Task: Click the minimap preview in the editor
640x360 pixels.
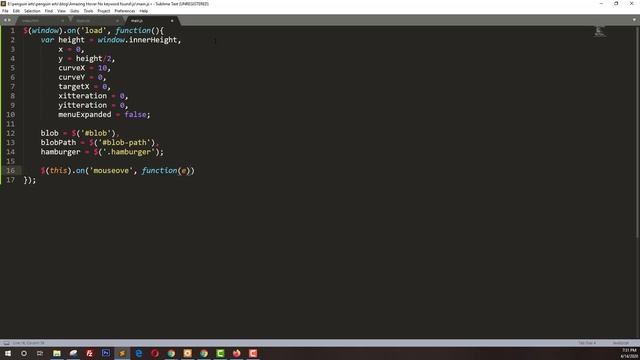Action: point(599,31)
